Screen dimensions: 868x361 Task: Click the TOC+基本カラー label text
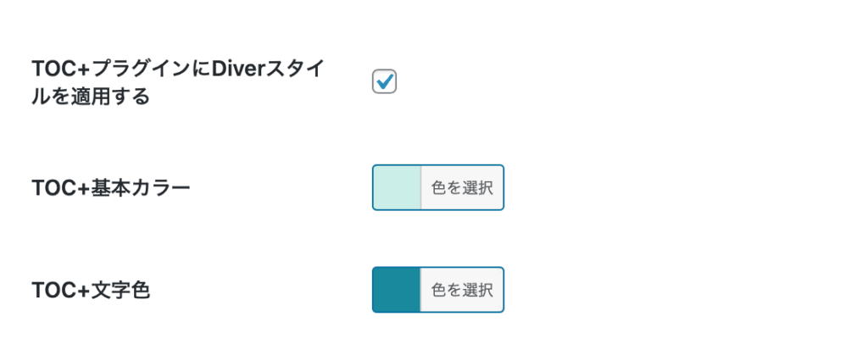[x=110, y=188]
